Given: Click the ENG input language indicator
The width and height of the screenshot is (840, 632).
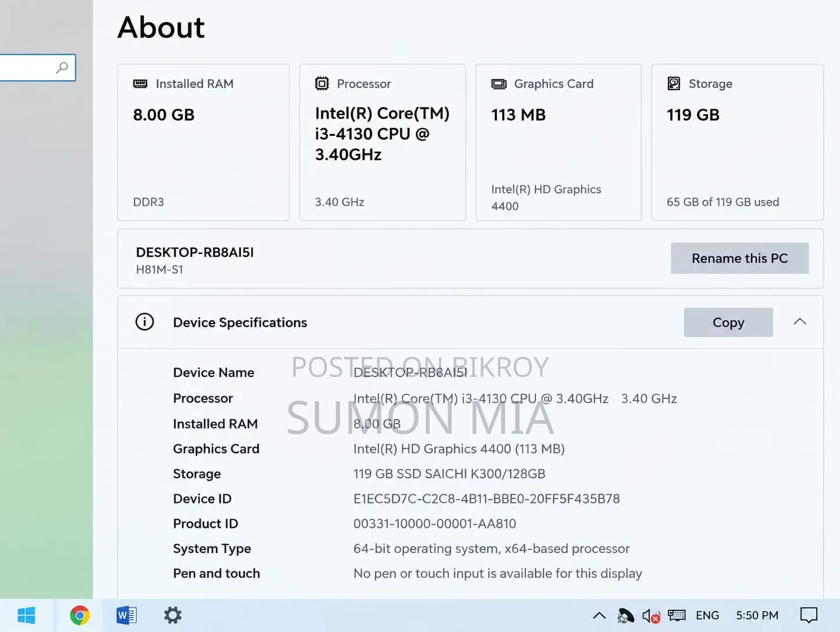Looking at the screenshot, I should [707, 616].
